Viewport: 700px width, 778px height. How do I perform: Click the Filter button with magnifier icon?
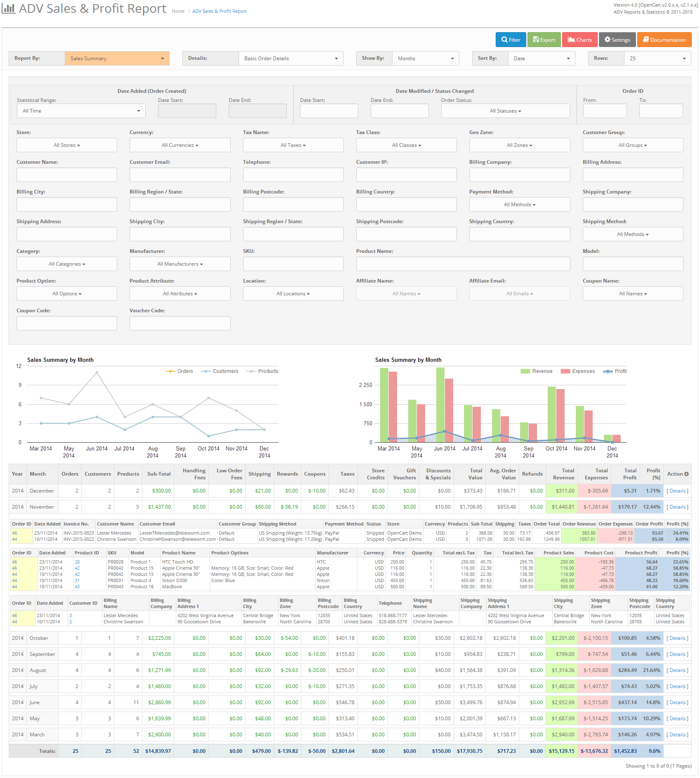click(511, 40)
